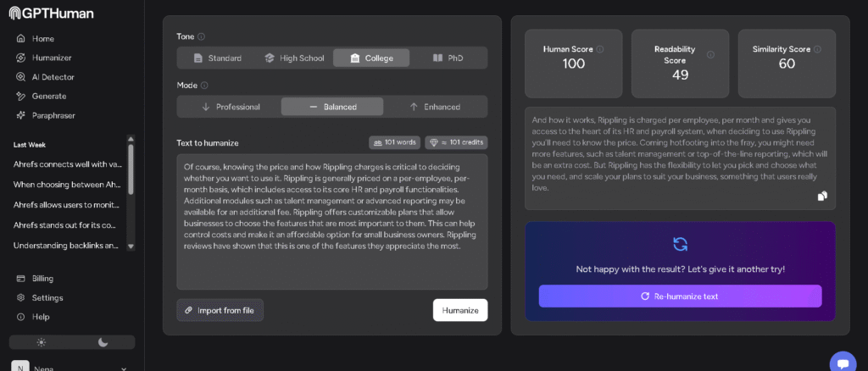Click the chat support bubble icon

843,362
